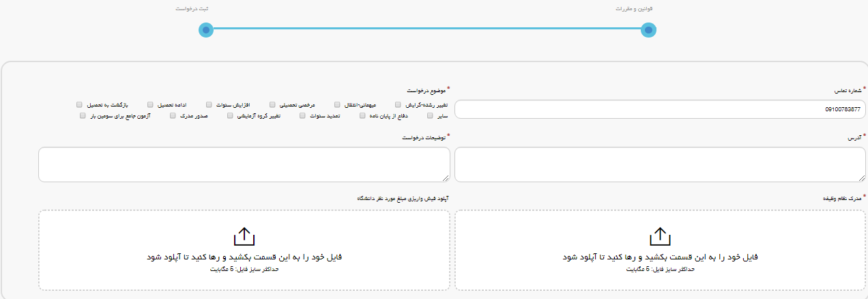Enable the تغییر گروه آزمایشی checkbox
The width and height of the screenshot is (868, 299).
coord(231,116)
